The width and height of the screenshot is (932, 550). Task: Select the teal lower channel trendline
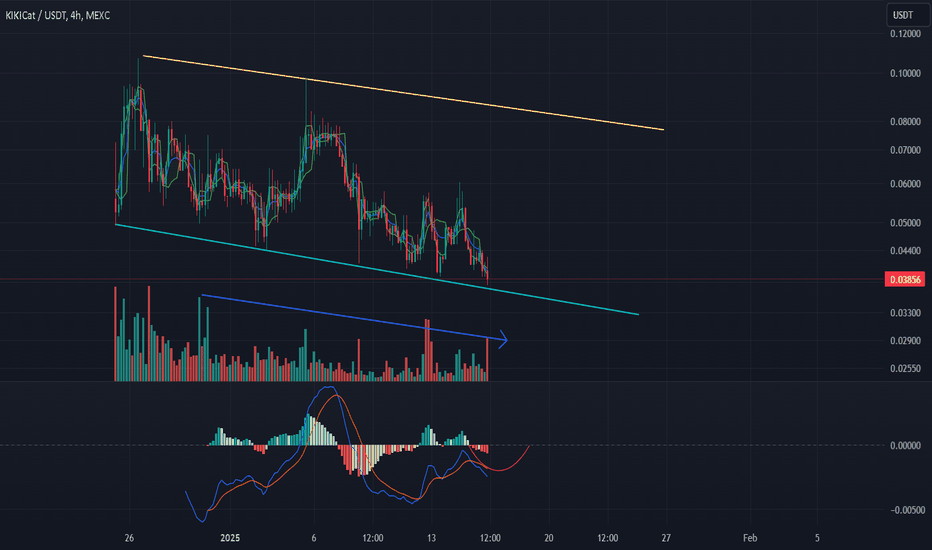pyautogui.click(x=377, y=269)
